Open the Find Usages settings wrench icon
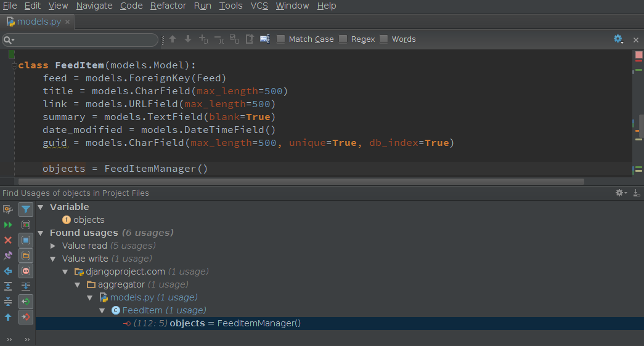Image resolution: width=644 pixels, height=346 pixels. pos(8,209)
